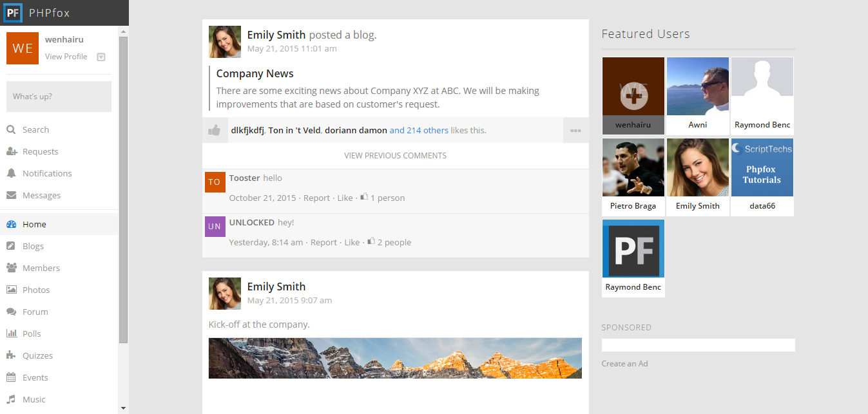The width and height of the screenshot is (868, 414).
Task: Select Forum in the sidebar menu
Action: click(59, 312)
